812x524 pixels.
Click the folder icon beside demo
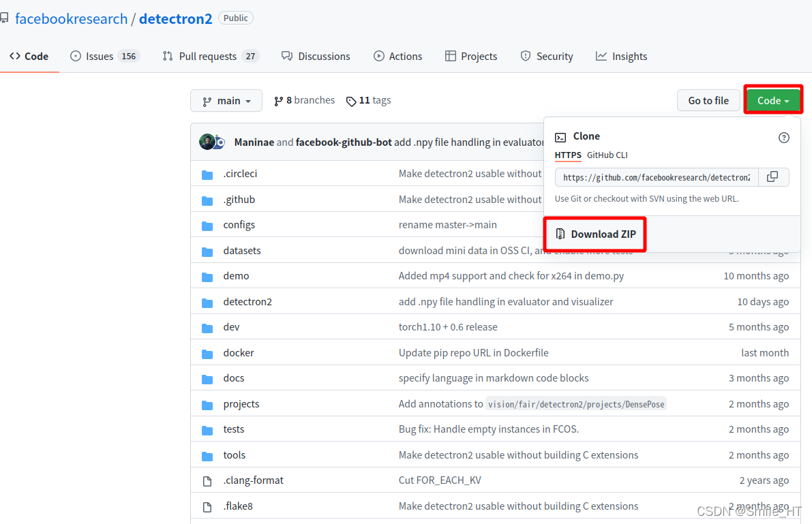point(207,277)
